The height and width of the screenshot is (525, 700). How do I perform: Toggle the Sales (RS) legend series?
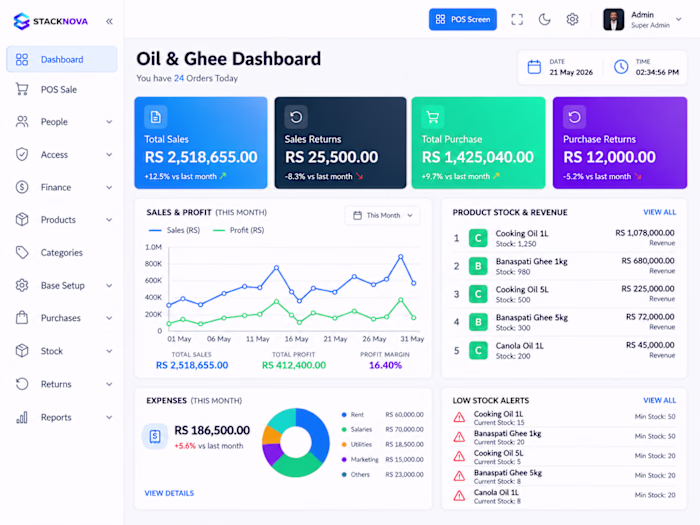click(174, 230)
